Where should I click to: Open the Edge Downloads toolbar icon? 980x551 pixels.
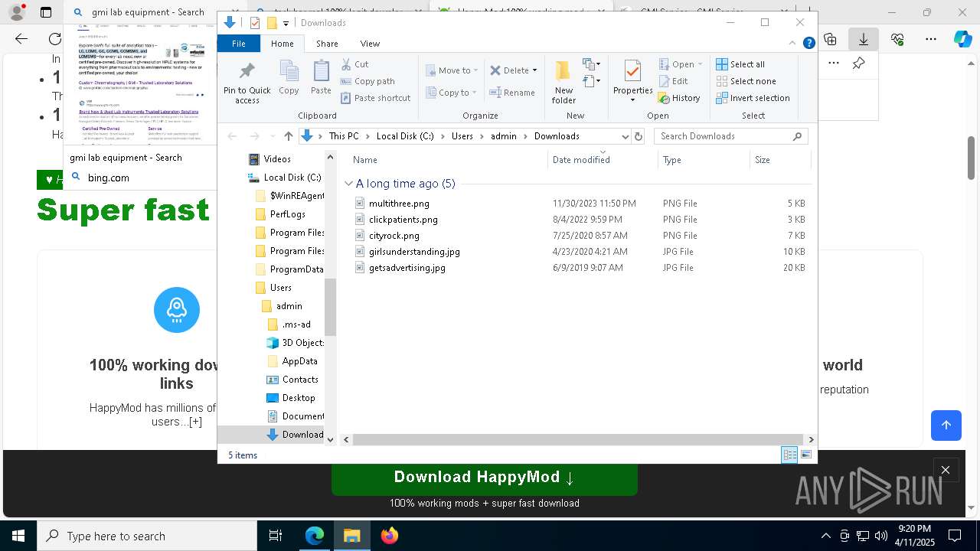864,39
